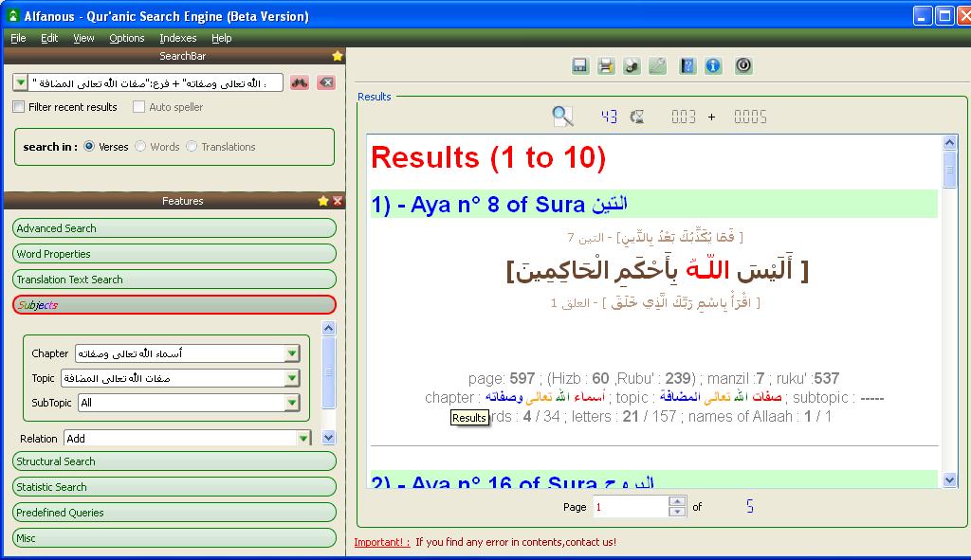Click the star on SearchBar header
Image resolution: width=971 pixels, height=560 pixels.
pyautogui.click(x=337, y=56)
